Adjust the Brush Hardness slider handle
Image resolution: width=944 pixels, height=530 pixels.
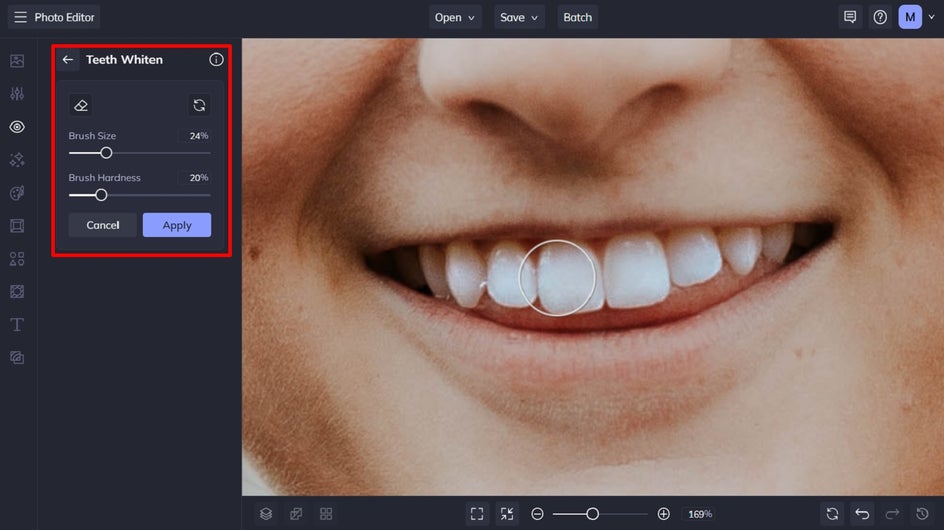click(x=101, y=195)
